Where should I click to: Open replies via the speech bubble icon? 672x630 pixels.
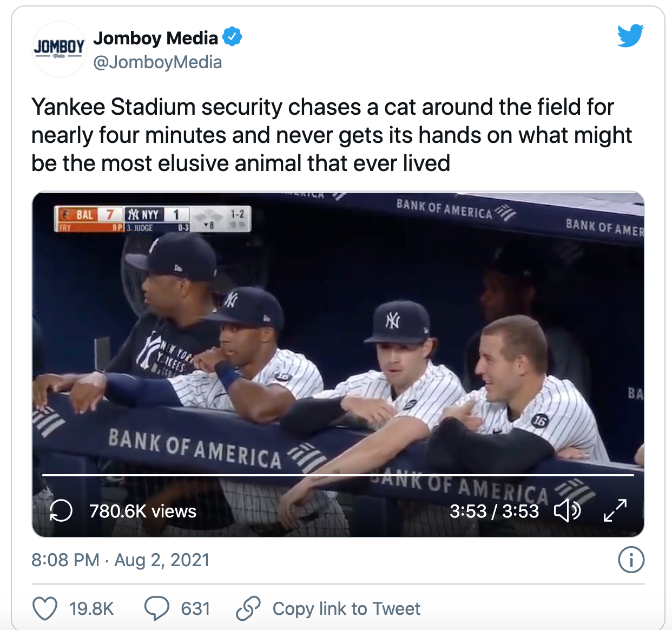click(157, 608)
